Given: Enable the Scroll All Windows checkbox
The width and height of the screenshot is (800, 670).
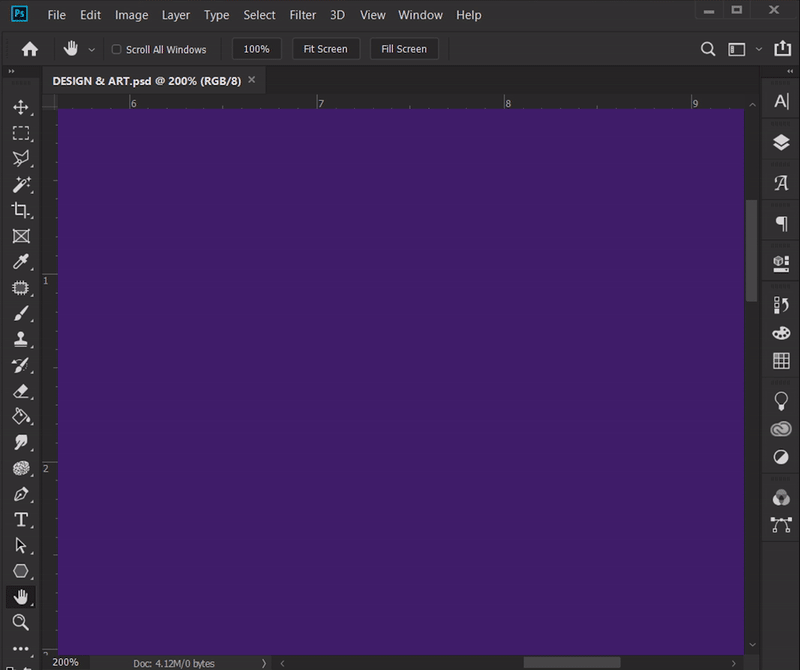Looking at the screenshot, I should click(116, 49).
